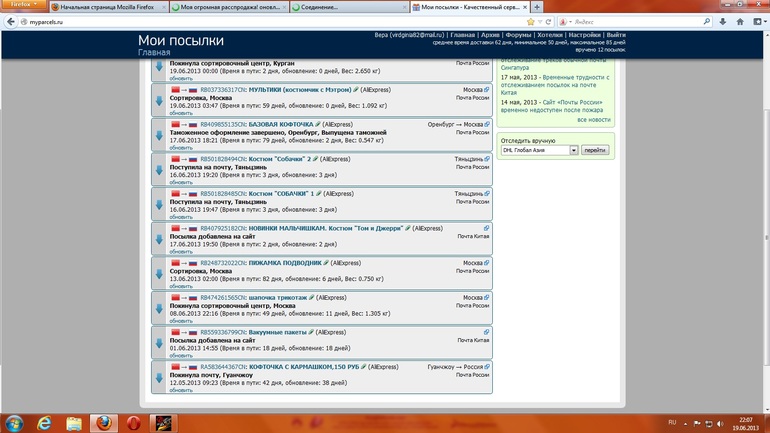Click the search magnifier in the Яндекс box

point(707,22)
